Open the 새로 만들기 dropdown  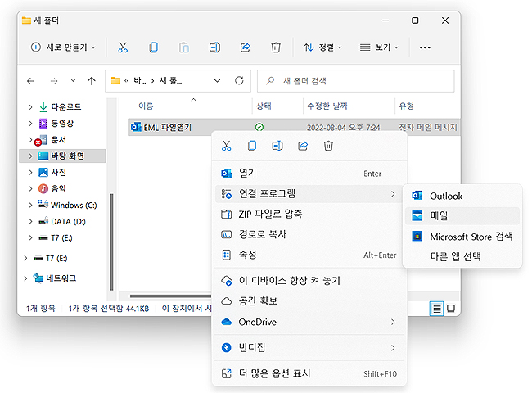pyautogui.click(x=63, y=47)
